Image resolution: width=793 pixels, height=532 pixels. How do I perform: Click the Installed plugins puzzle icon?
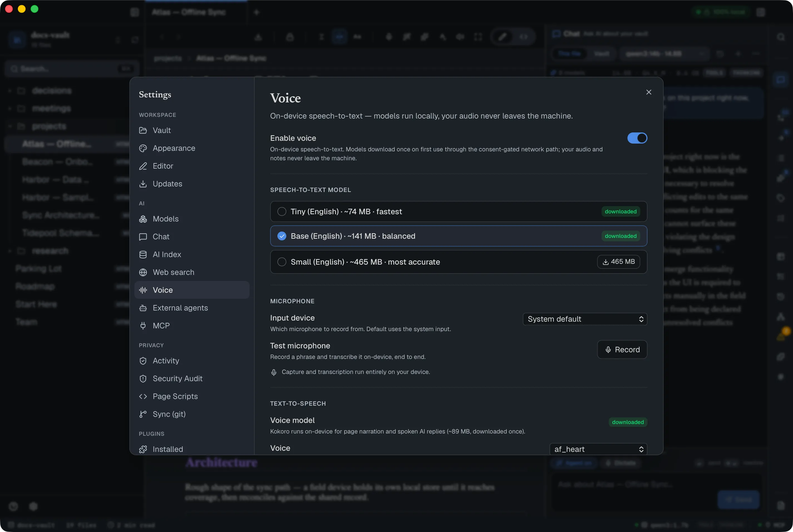(143, 449)
